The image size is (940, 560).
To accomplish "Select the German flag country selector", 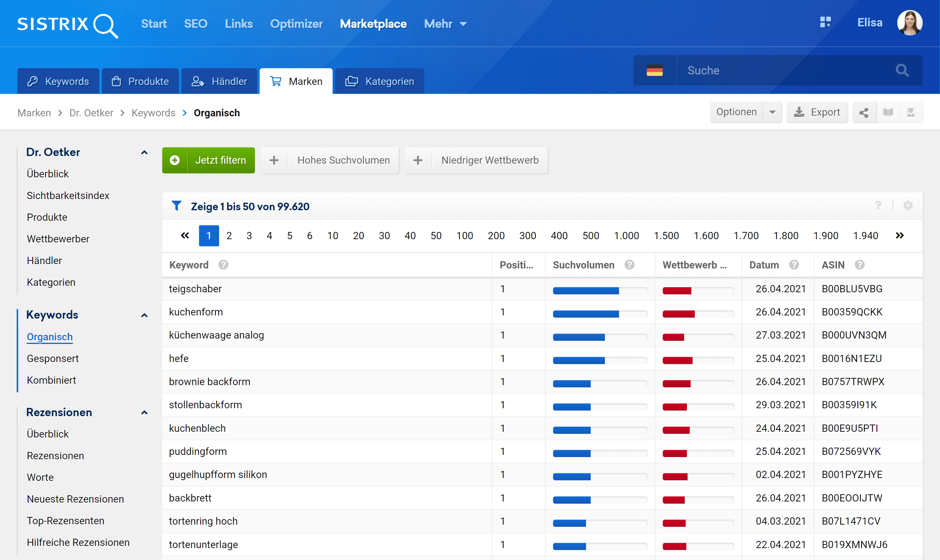I will pyautogui.click(x=654, y=70).
